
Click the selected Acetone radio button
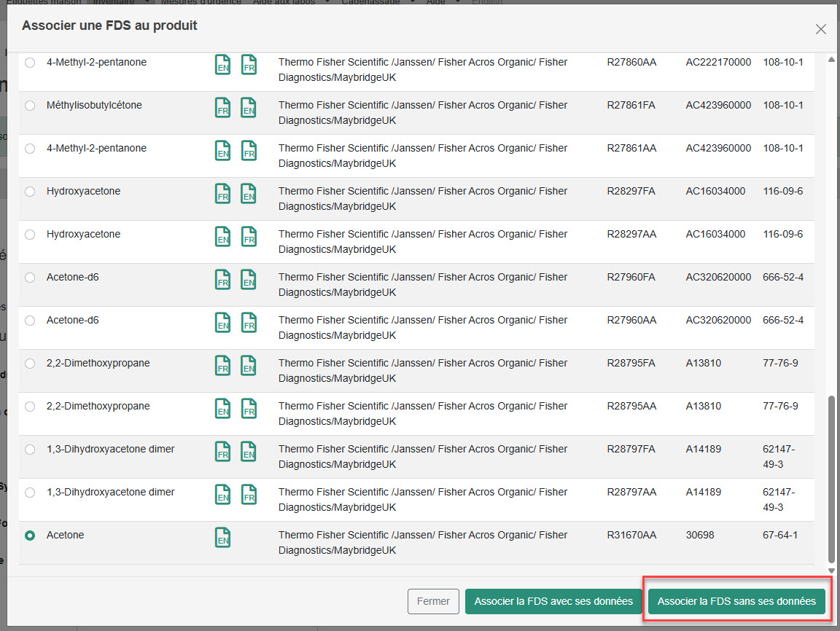(x=30, y=536)
